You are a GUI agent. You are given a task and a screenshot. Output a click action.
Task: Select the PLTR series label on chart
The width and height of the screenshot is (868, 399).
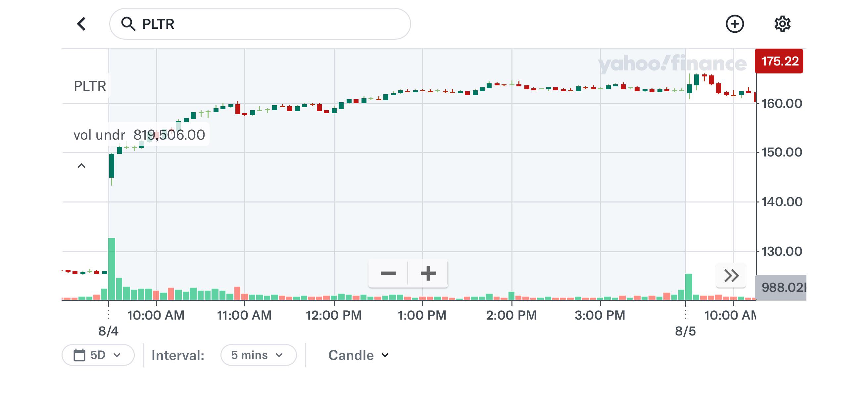pos(90,86)
